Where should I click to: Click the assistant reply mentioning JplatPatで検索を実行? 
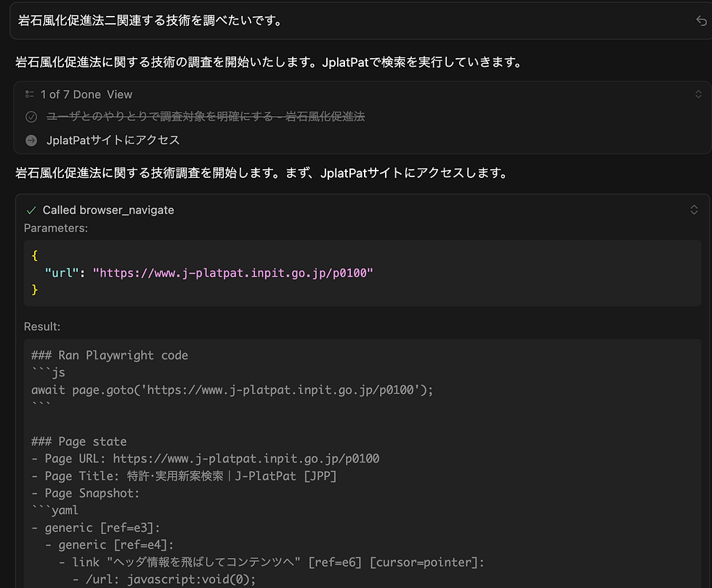270,62
